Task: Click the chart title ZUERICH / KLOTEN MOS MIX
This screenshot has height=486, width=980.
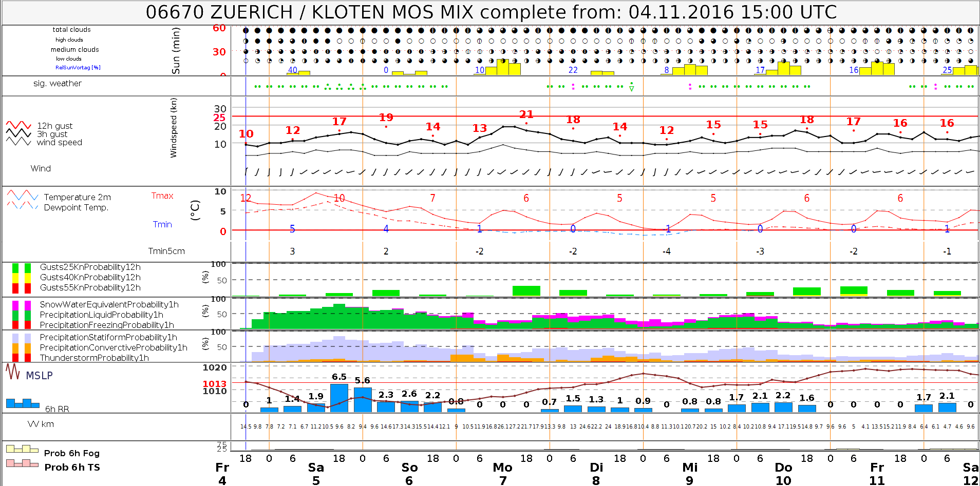Action: click(491, 12)
